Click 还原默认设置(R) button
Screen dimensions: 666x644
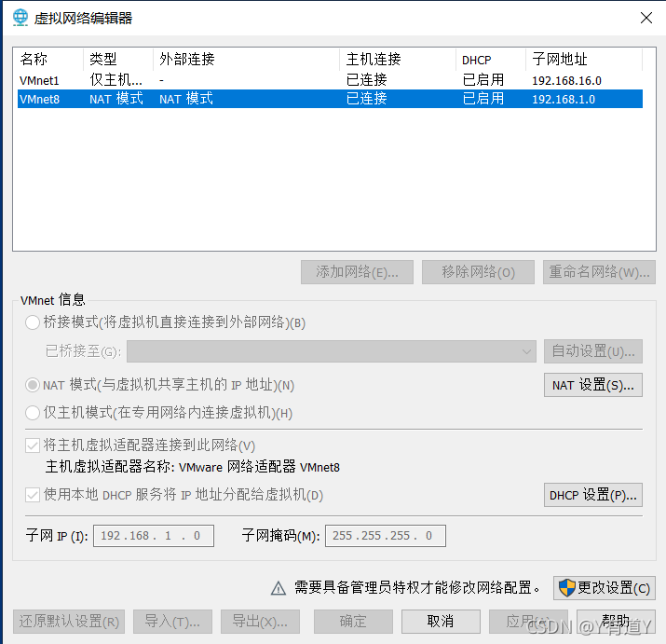[69, 622]
